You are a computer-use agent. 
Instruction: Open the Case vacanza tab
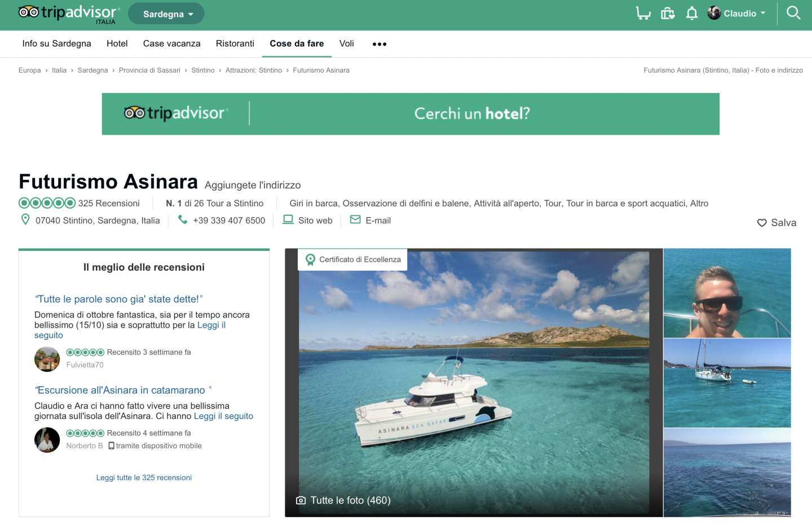click(x=172, y=43)
